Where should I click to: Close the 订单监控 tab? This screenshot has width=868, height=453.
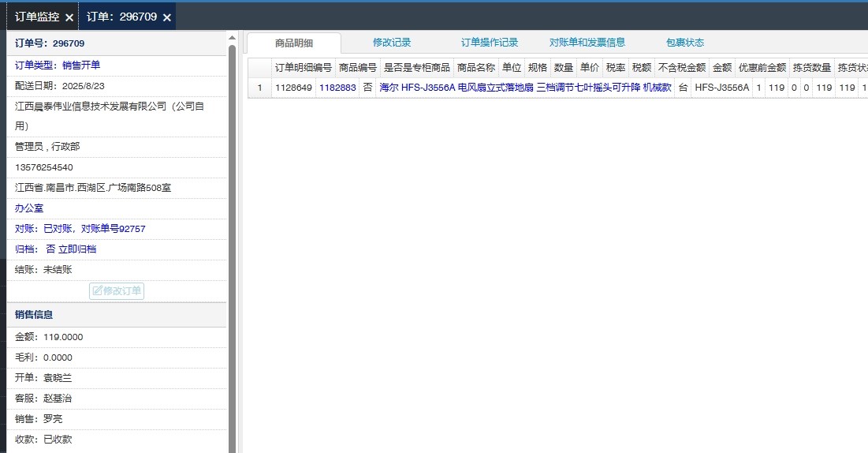click(69, 17)
